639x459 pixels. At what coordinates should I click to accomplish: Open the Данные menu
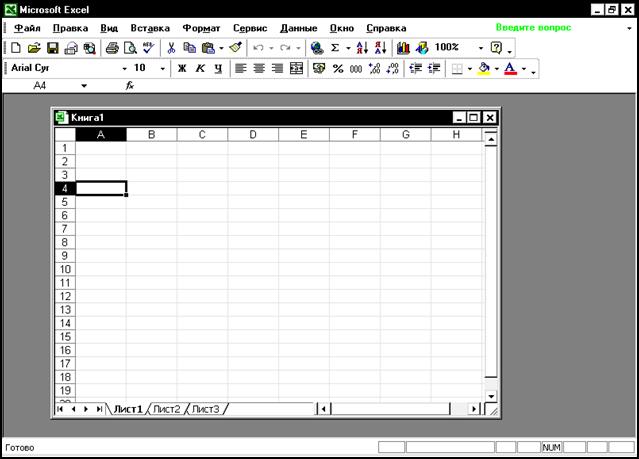[x=298, y=28]
